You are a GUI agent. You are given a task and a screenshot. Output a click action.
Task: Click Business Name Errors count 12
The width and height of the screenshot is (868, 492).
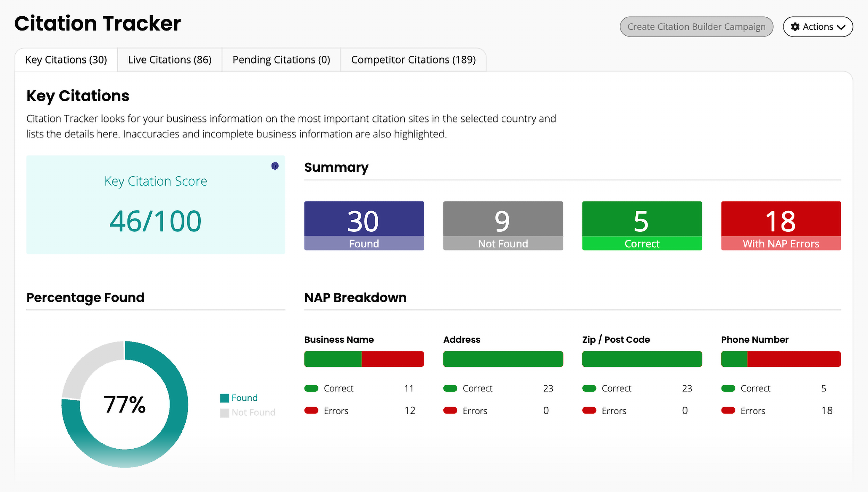coord(410,411)
